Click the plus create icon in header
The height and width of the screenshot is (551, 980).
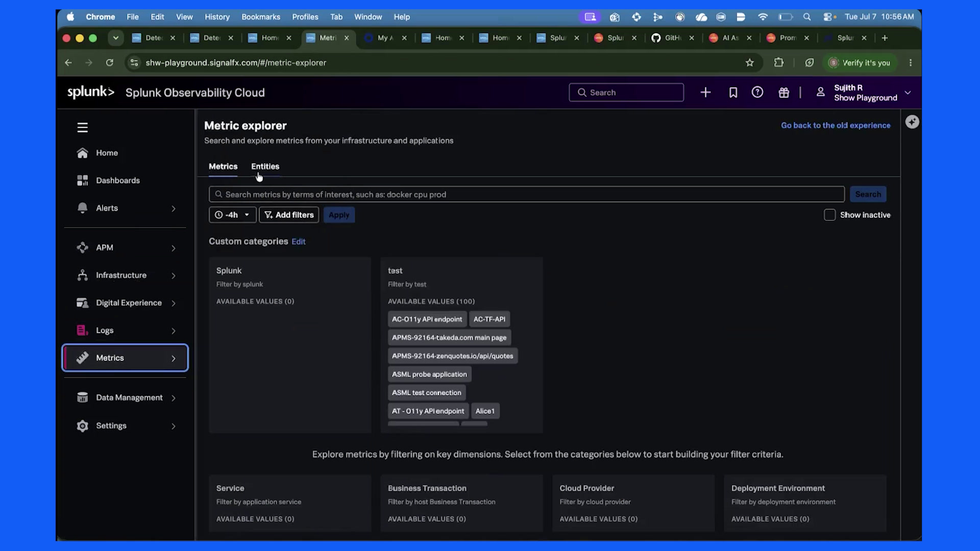coord(705,92)
